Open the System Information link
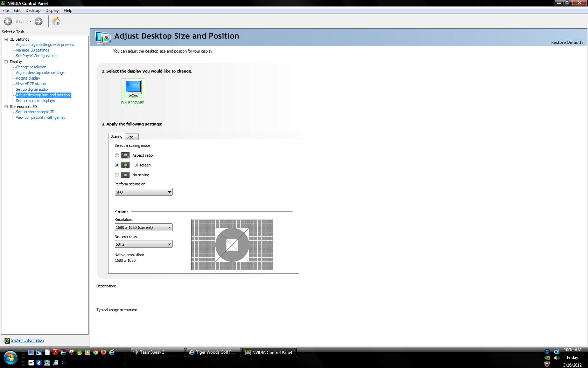588x368 pixels. pos(27,341)
